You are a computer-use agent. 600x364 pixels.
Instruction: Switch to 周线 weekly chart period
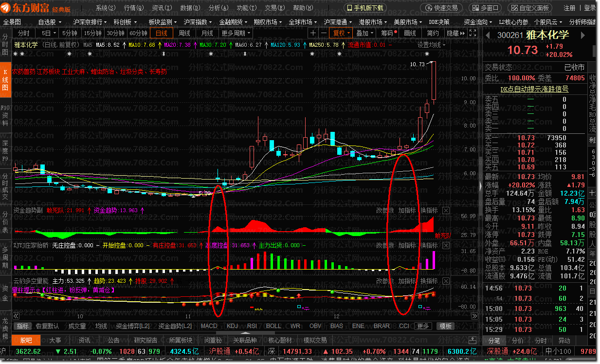coord(184,33)
